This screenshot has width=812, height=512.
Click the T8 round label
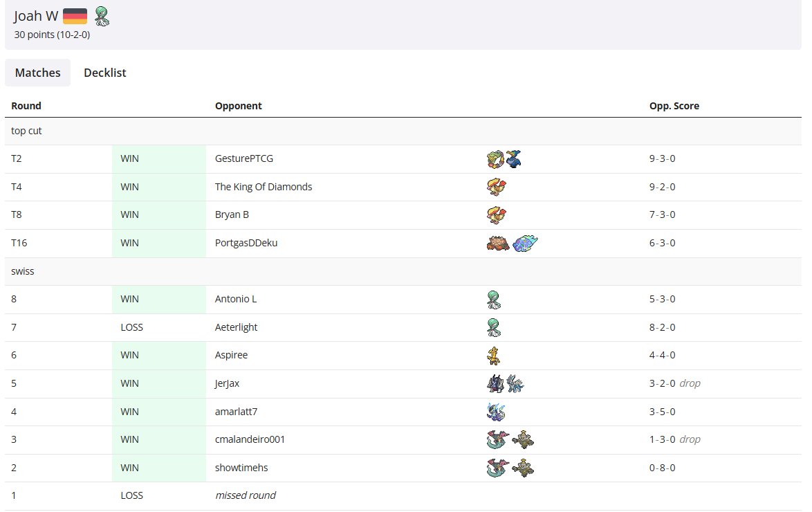point(17,214)
